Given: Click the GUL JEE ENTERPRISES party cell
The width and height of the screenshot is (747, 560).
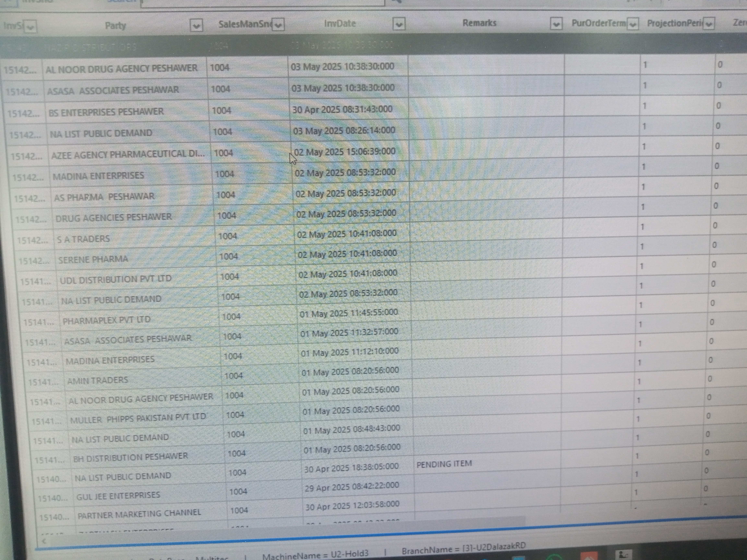Looking at the screenshot, I should click(x=118, y=496).
